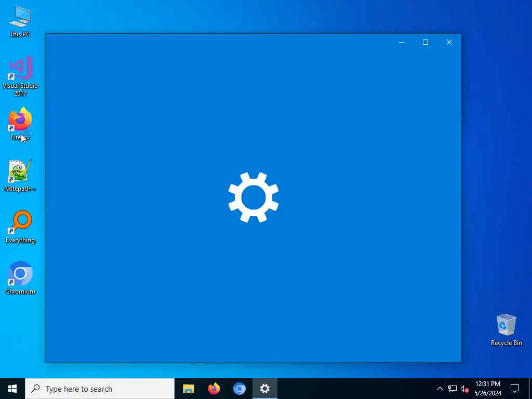Image resolution: width=532 pixels, height=399 pixels.
Task: Click the Show desktop sliver
Action: coord(530,389)
